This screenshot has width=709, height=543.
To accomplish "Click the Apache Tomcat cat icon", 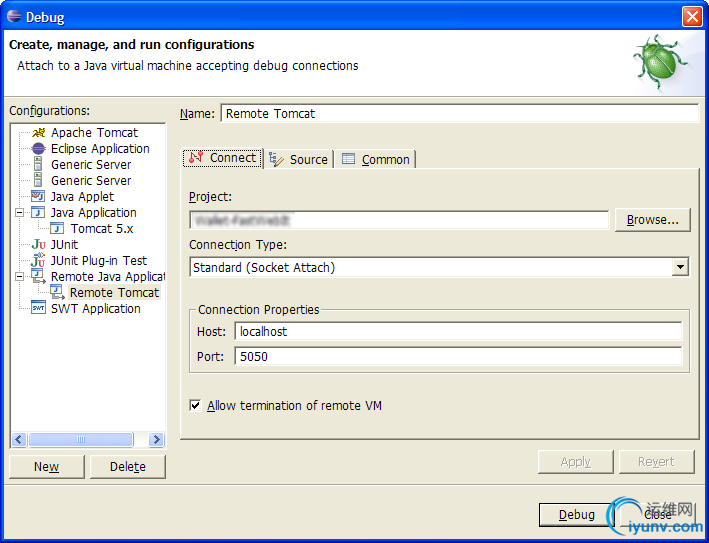I will pos(38,132).
